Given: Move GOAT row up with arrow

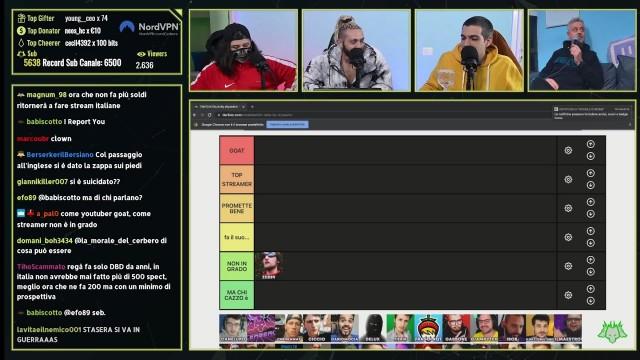Looking at the screenshot, I should pyautogui.click(x=591, y=144).
